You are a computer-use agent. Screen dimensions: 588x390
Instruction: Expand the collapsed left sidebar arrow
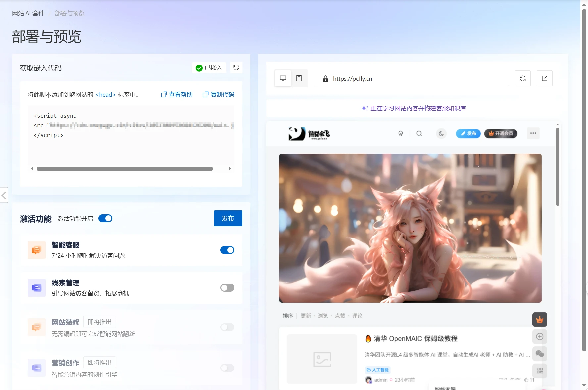[x=4, y=195]
